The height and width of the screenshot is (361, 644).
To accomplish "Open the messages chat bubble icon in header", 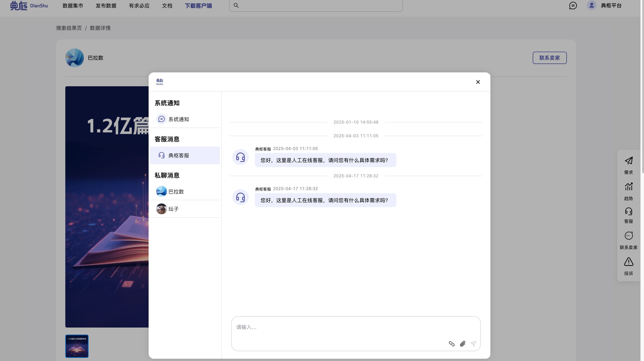I will 573,5.
